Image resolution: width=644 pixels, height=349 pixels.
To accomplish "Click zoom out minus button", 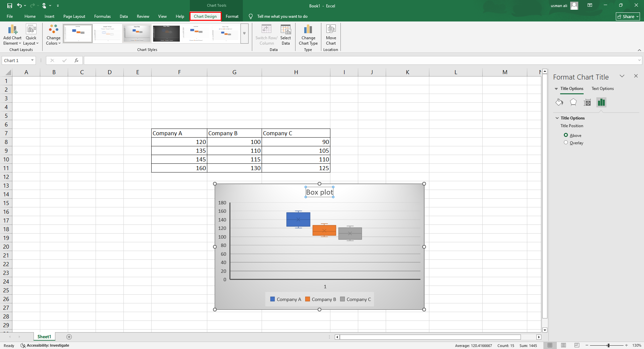I will (x=587, y=345).
